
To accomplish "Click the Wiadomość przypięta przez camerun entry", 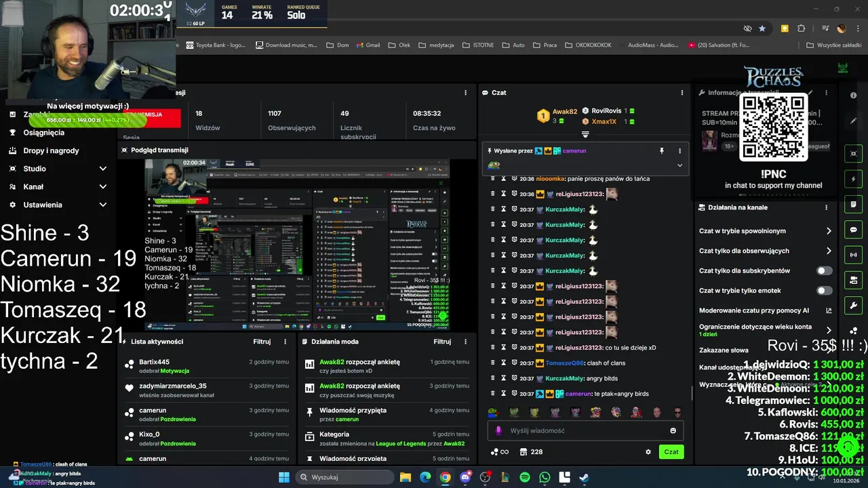I will point(387,414).
